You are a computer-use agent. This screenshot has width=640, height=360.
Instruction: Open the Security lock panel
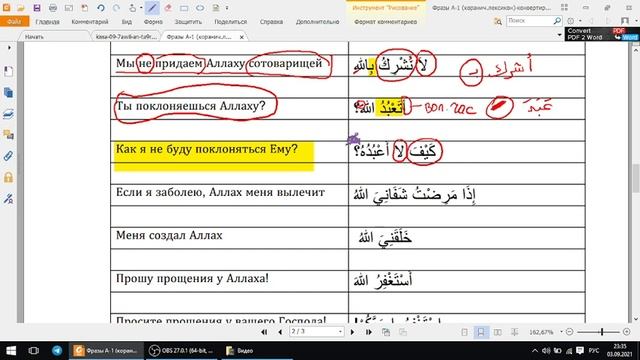9,177
